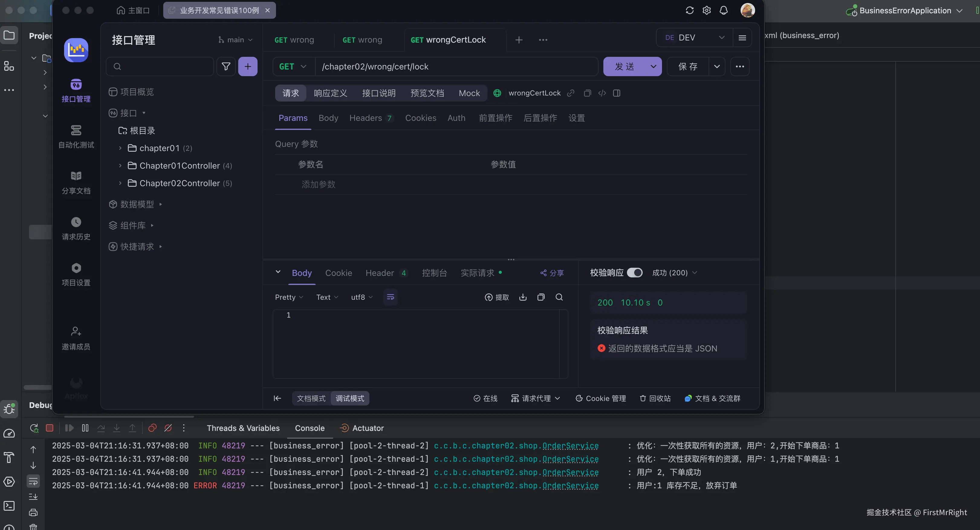
Task: Toggle the word wrap icon in response
Action: click(390, 297)
